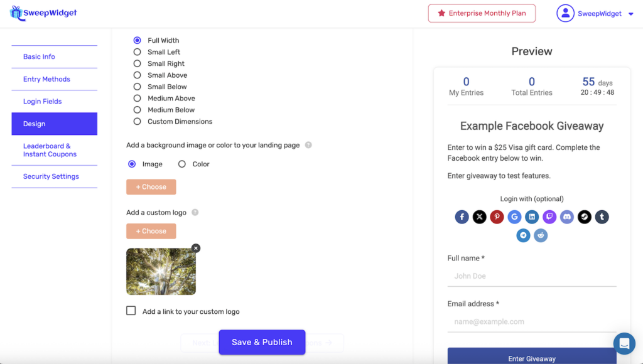Image resolution: width=643 pixels, height=364 pixels.
Task: Show help for the custom logo setting
Action: 195,212
